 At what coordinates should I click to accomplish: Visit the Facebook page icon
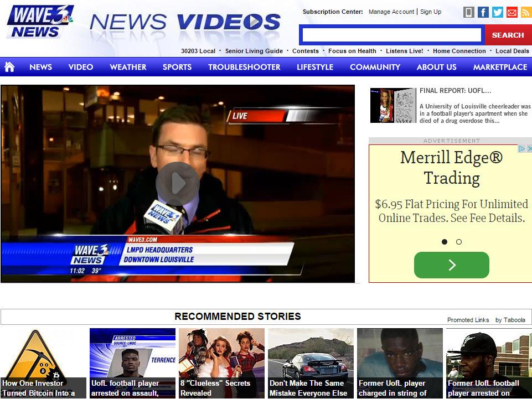click(x=483, y=12)
